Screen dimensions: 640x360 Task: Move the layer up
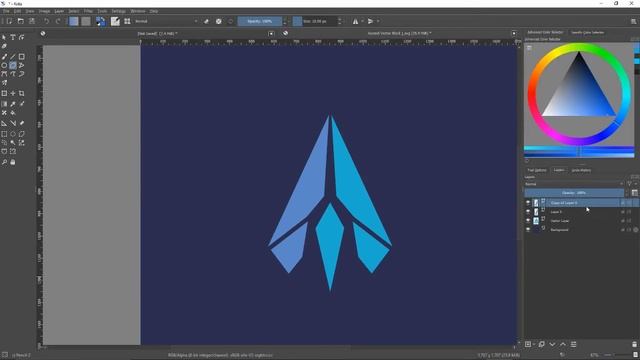click(x=563, y=344)
